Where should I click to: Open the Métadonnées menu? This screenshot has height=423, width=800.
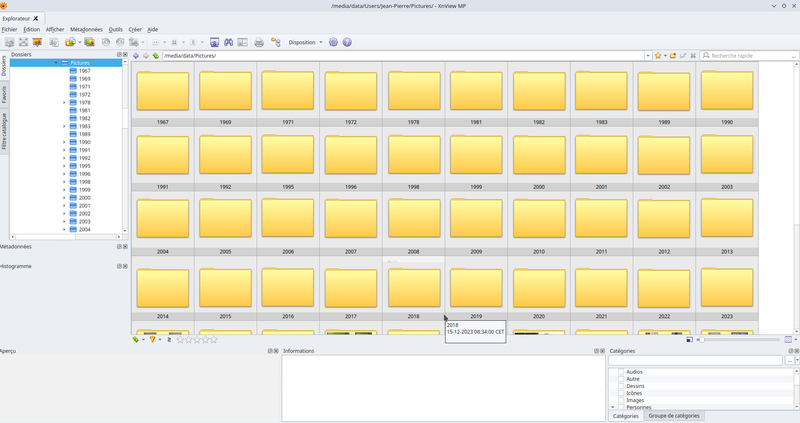(x=86, y=29)
